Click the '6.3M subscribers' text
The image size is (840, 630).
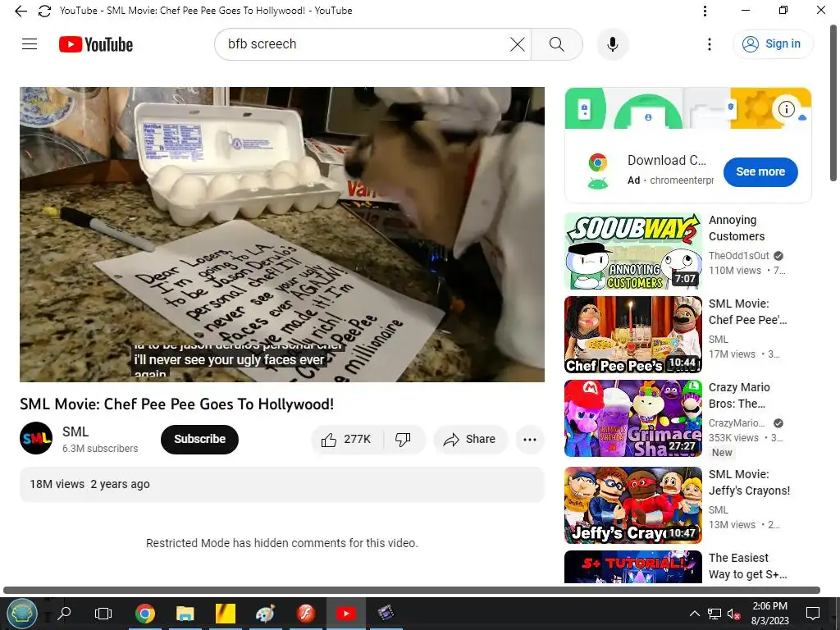click(x=100, y=449)
